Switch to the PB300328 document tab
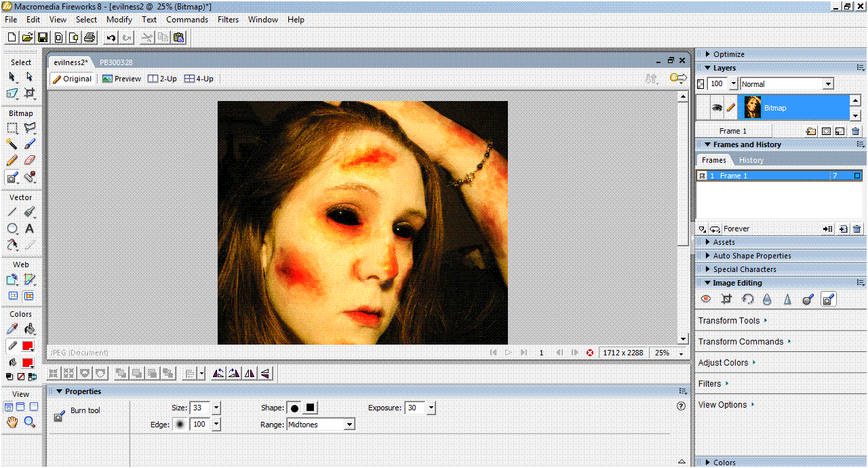Viewport: 868px width, 468px height. pyautogui.click(x=116, y=62)
